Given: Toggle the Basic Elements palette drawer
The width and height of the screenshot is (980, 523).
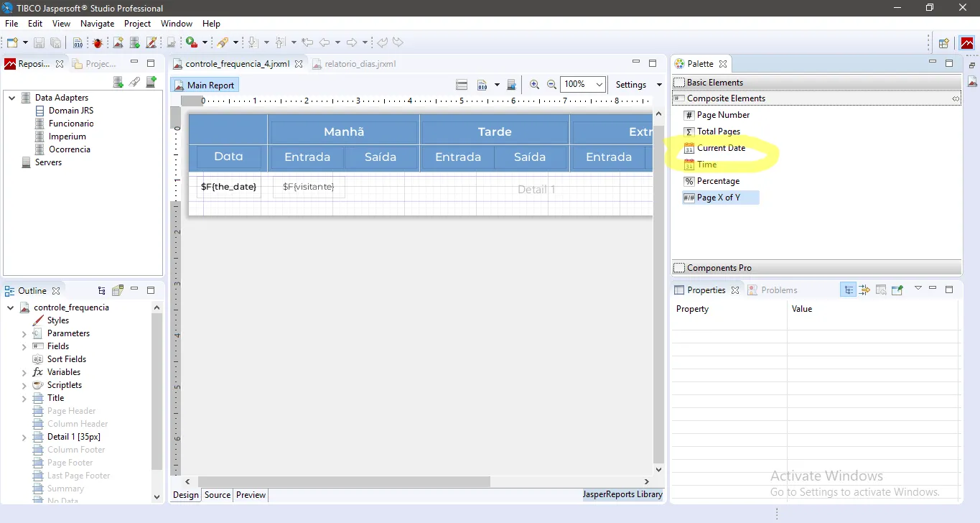Looking at the screenshot, I should coord(714,83).
